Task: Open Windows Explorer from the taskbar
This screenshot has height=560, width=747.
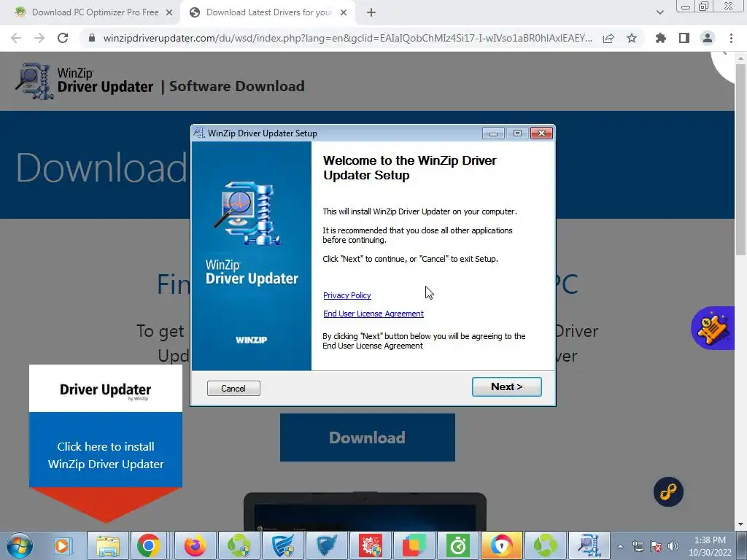Action: (108, 545)
